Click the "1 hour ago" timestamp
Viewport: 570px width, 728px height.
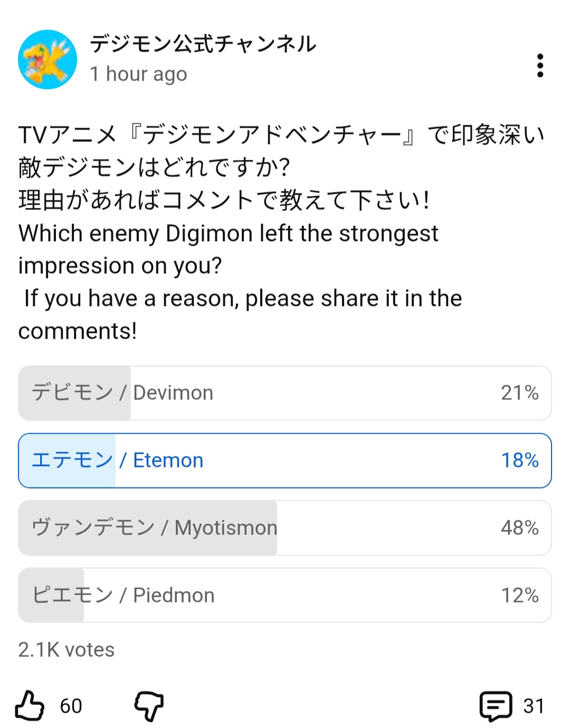click(138, 74)
